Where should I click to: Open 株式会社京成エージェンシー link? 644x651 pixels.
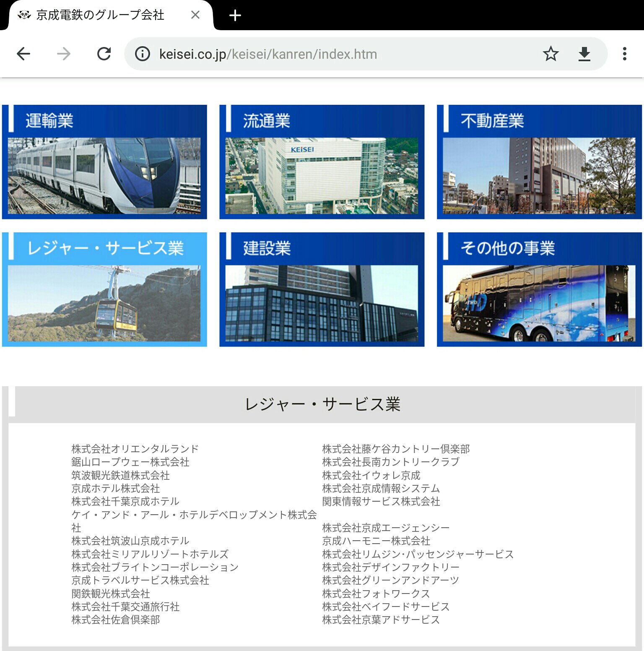(x=386, y=528)
